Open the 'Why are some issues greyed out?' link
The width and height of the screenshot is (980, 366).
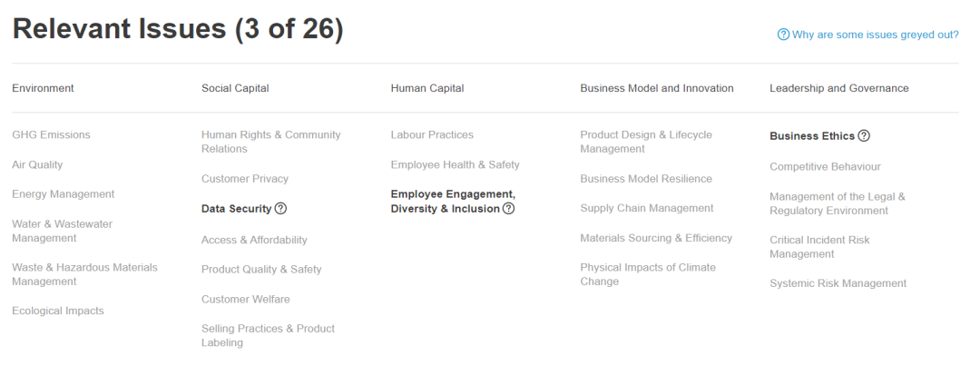[875, 35]
